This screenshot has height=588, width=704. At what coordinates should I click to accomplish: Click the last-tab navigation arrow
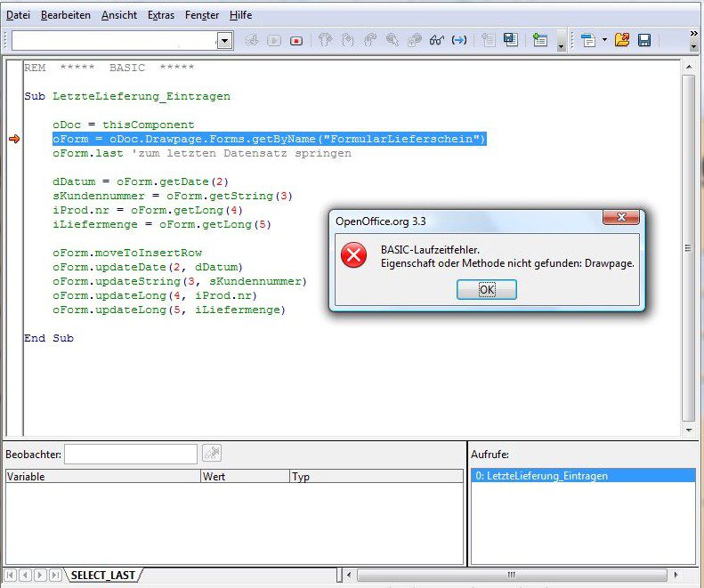pos(55,575)
